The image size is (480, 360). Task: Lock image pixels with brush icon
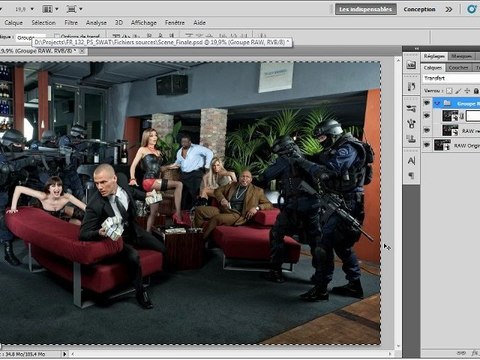click(x=458, y=91)
